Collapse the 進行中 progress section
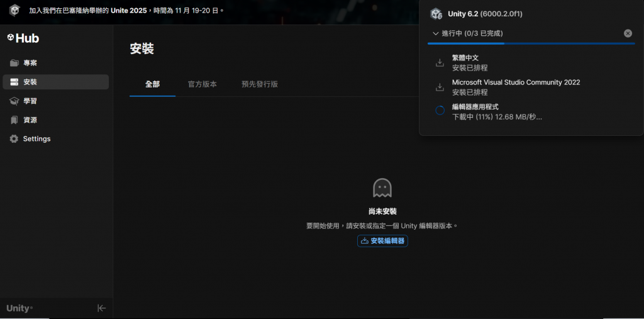This screenshot has width=644, height=319. (x=436, y=33)
